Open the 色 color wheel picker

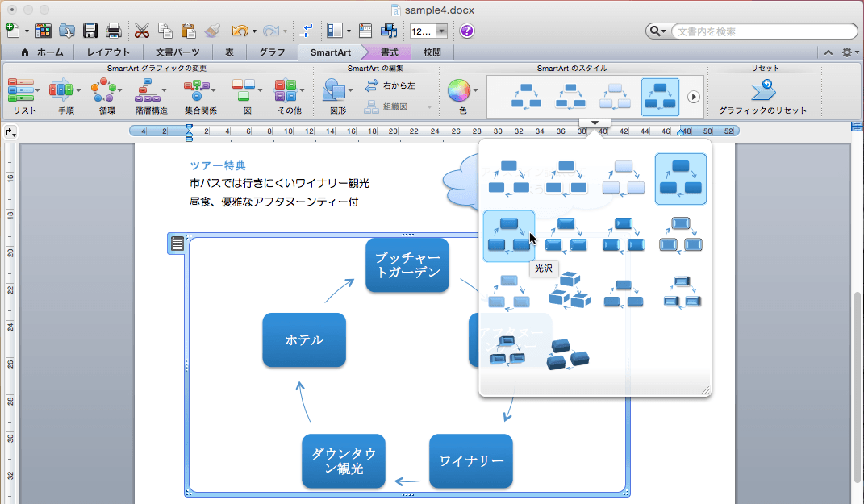[x=458, y=91]
